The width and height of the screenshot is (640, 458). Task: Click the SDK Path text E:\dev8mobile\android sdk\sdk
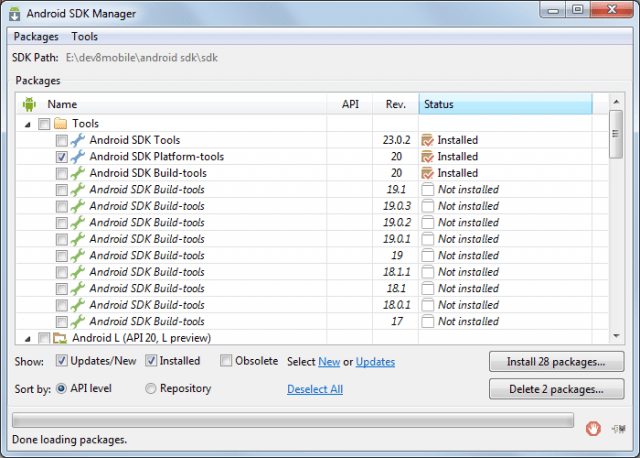142,58
